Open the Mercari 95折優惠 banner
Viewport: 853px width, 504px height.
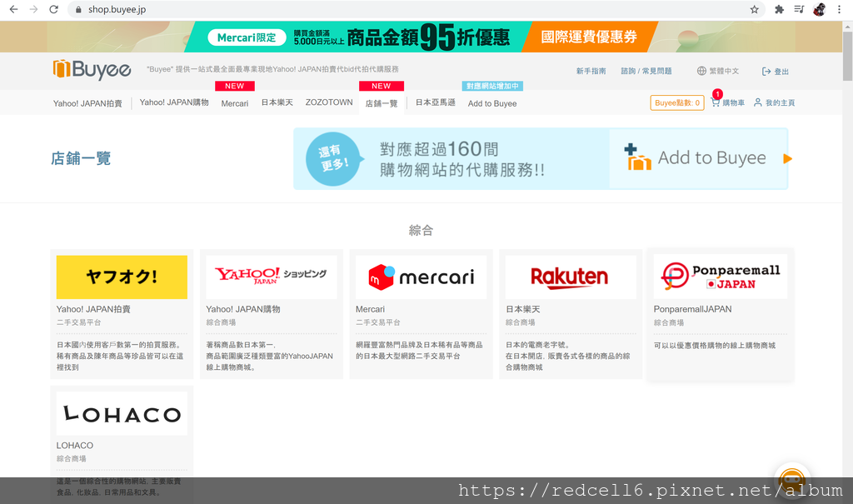[359, 37]
